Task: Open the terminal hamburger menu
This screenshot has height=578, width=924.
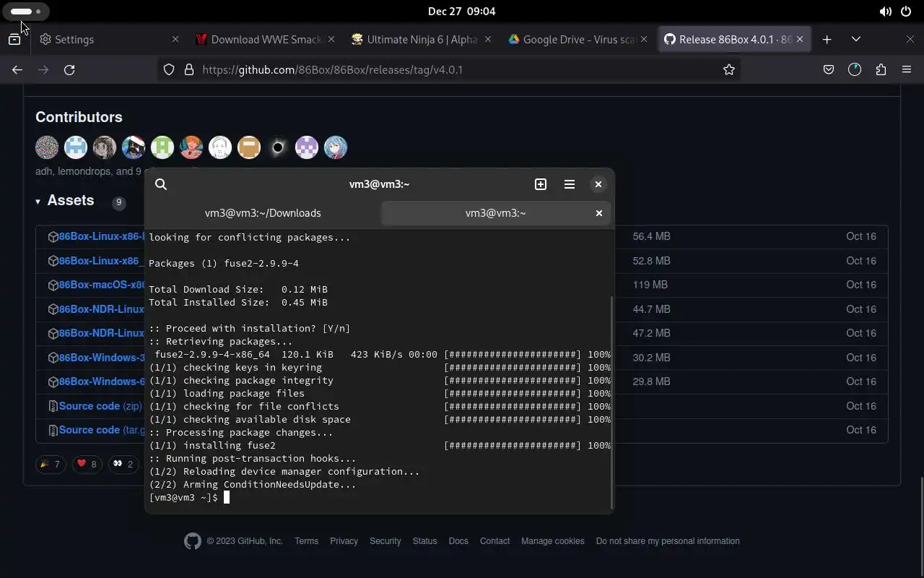Action: click(x=570, y=184)
